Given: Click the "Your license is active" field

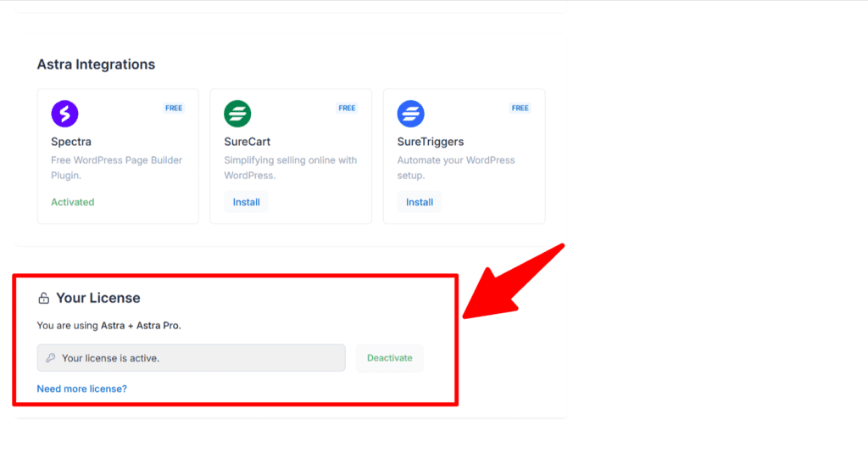Looking at the screenshot, I should pos(192,358).
